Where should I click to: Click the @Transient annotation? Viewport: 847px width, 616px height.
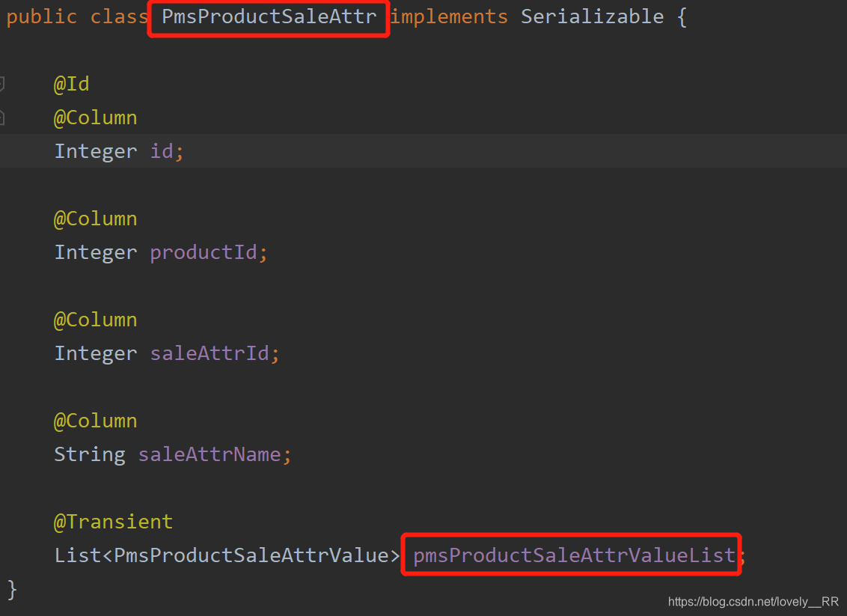click(114, 522)
